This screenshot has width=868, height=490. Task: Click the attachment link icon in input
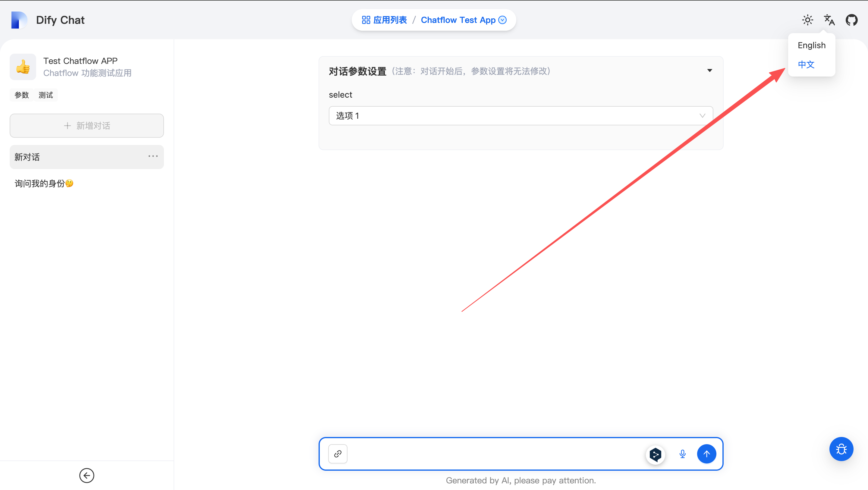coord(338,454)
